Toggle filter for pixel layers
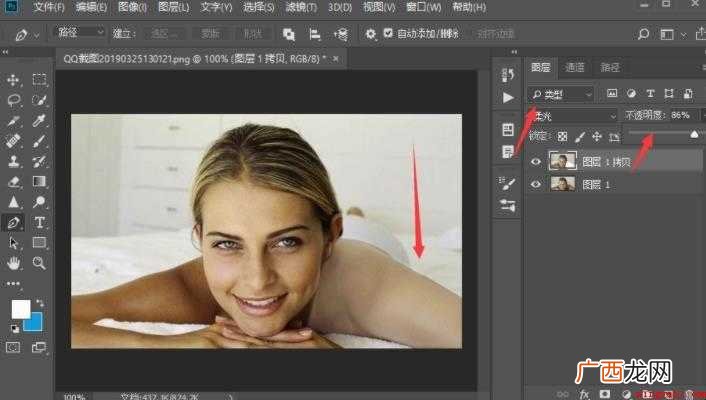The height and width of the screenshot is (400, 706). point(612,93)
